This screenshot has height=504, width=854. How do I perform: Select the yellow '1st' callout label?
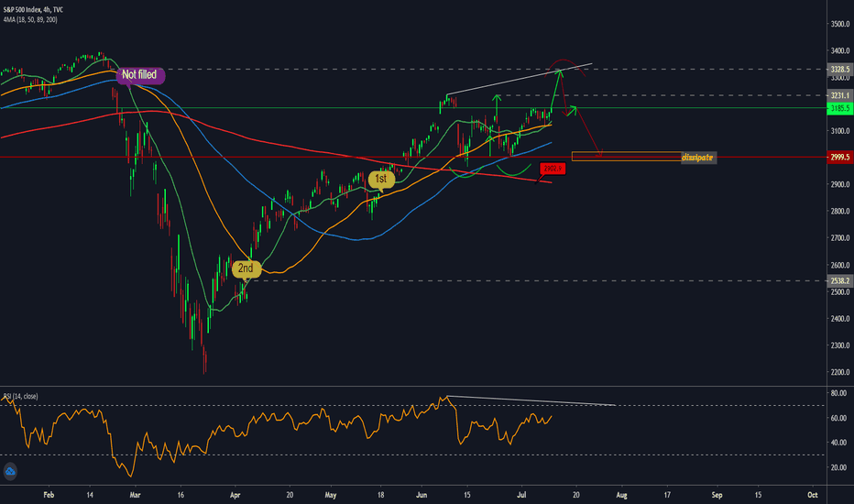(x=381, y=179)
